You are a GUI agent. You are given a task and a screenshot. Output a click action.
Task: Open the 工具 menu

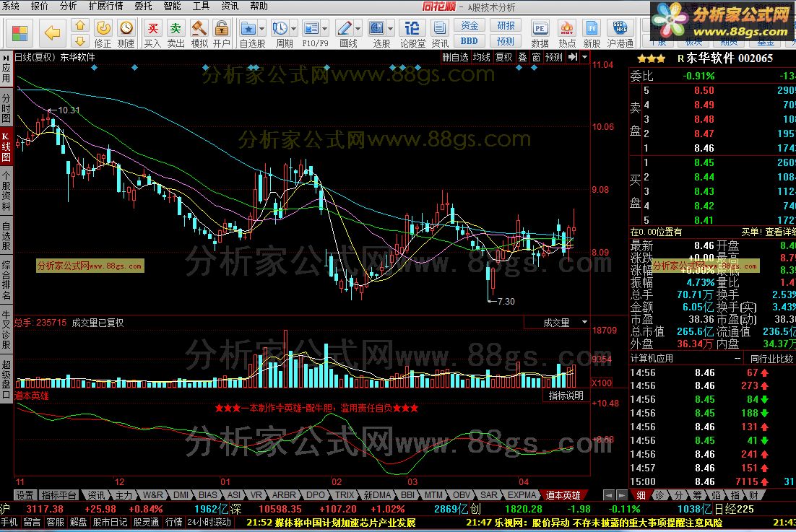point(201,6)
